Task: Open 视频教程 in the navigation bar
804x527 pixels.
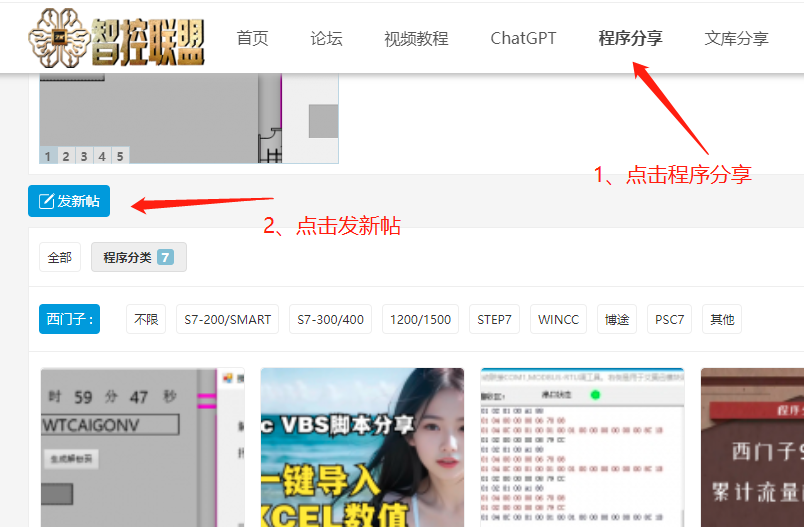Action: (416, 39)
